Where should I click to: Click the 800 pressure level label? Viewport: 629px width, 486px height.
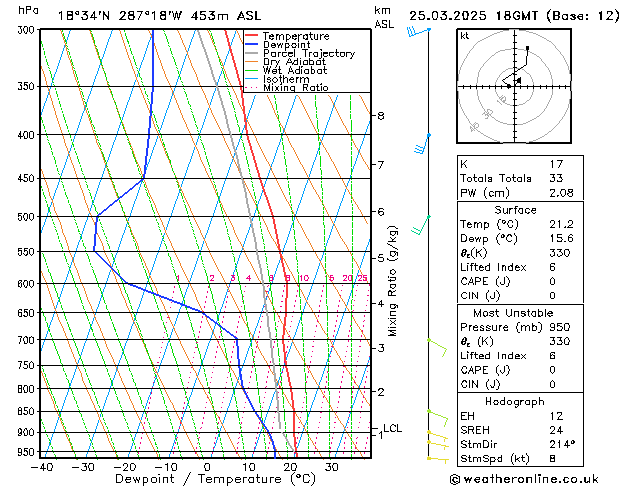(x=28, y=389)
